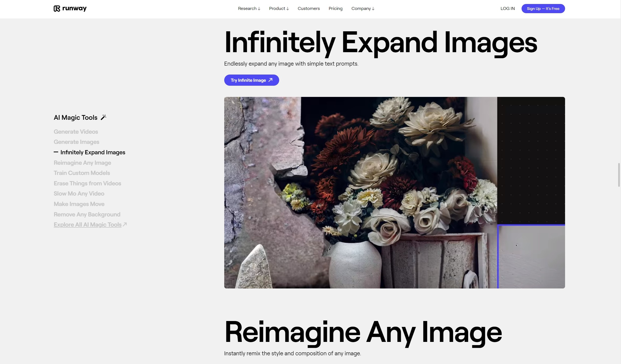Go to Train Custom Models
This screenshot has width=621, height=364.
coord(82,173)
